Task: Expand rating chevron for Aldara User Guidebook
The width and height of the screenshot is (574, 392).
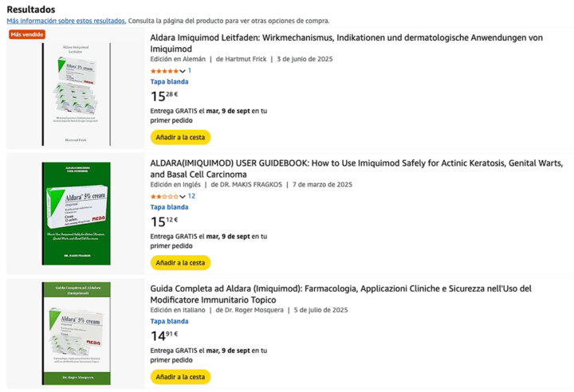Action: 183,197
